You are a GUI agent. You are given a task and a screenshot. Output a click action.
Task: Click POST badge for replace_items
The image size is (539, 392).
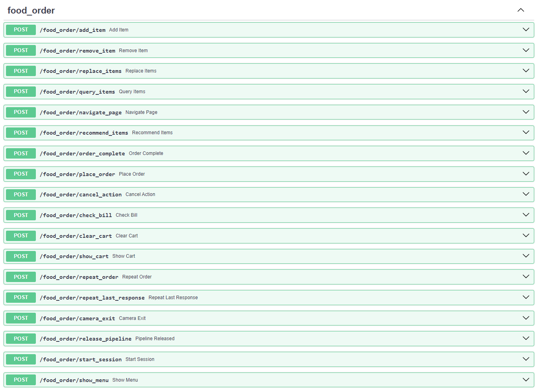point(21,71)
